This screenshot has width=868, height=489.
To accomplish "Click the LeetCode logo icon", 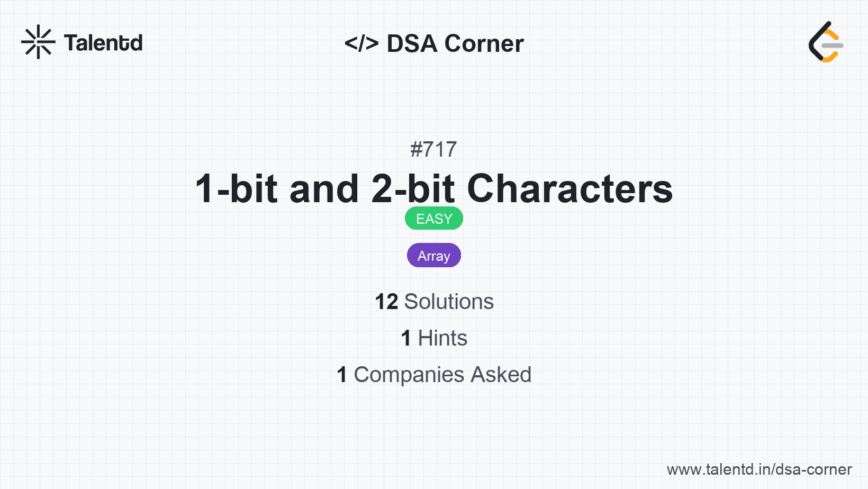I will click(826, 42).
